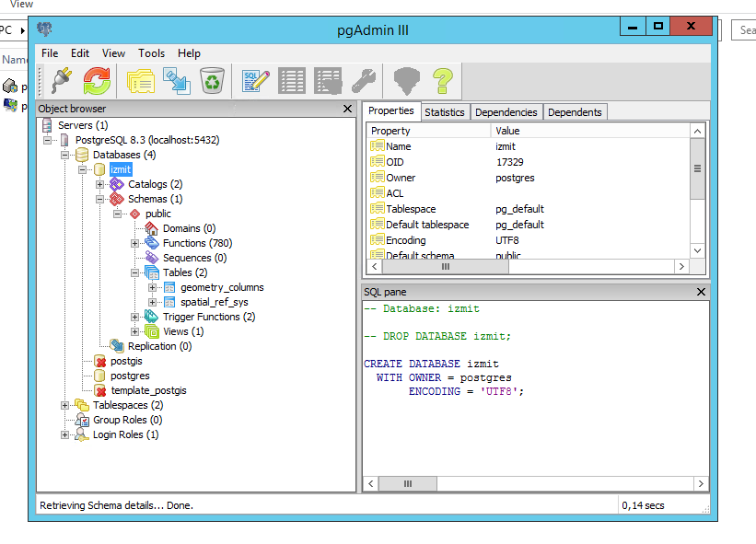Screen dimensions: 756x544
Task: Click the maintenance wrench icon
Action: (x=364, y=81)
